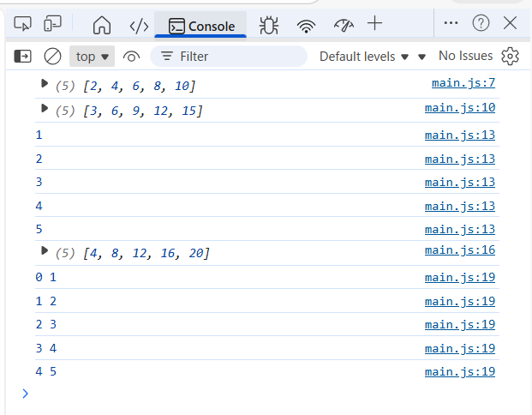Open the top JavaScript context dropdown
Screen dimensions: 532x415
click(x=92, y=57)
